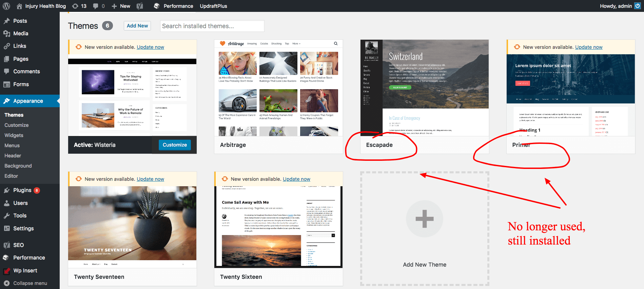Click Update now for the Primer theme
This screenshot has height=289, width=644.
589,47
